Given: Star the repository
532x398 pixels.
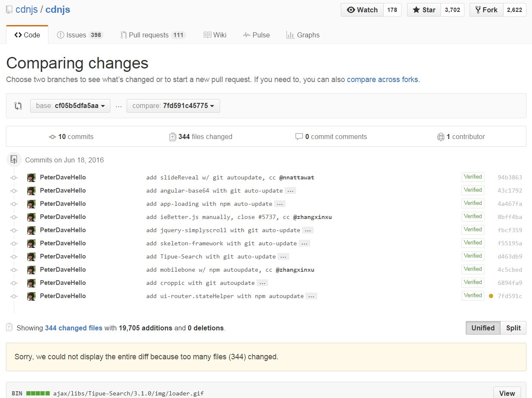Looking at the screenshot, I should [x=424, y=10].
